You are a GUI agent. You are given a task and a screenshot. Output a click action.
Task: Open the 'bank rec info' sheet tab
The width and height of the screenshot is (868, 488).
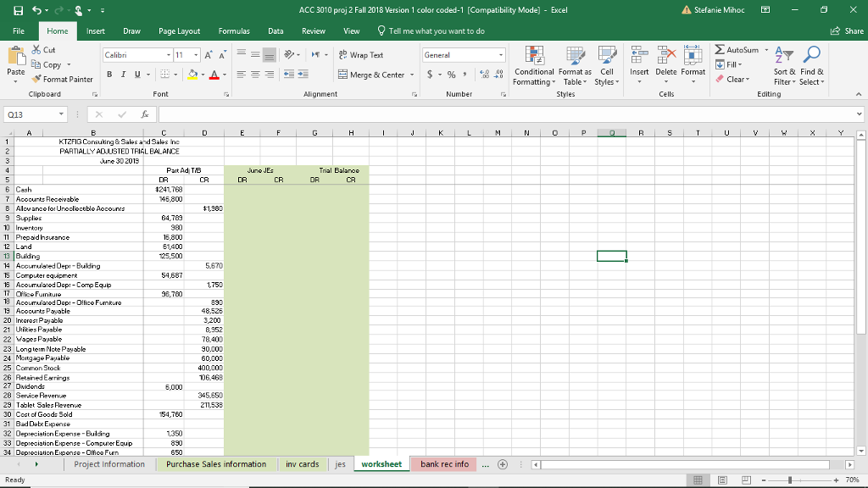coord(444,464)
